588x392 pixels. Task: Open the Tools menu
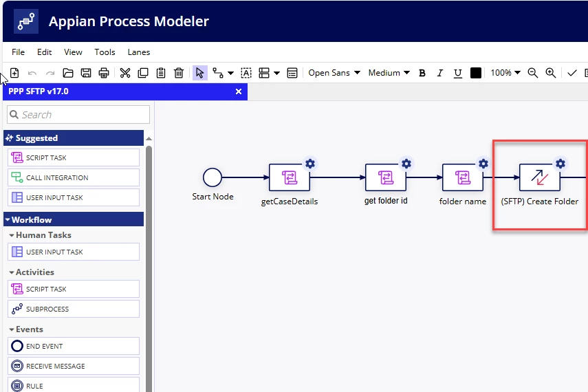[x=105, y=52]
